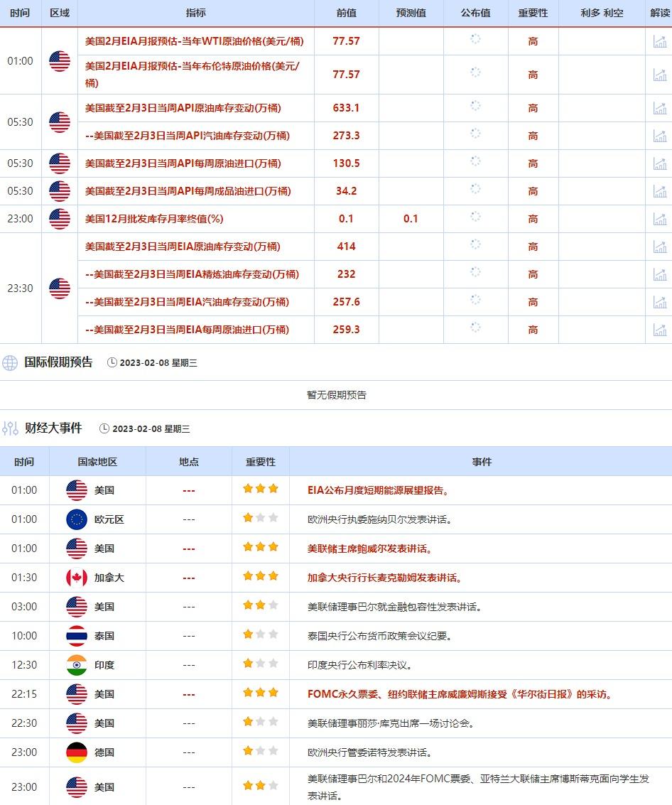Click the Thailand flag icon

click(x=76, y=636)
